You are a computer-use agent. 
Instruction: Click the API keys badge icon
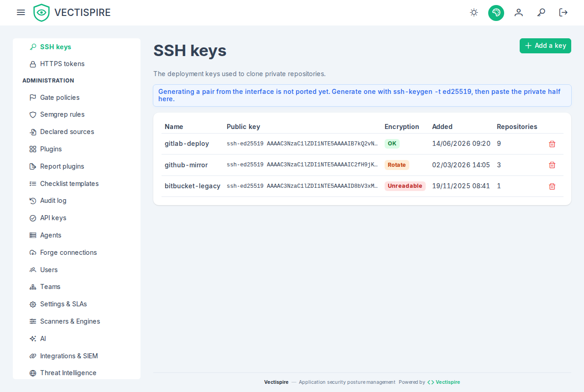pyautogui.click(x=33, y=218)
